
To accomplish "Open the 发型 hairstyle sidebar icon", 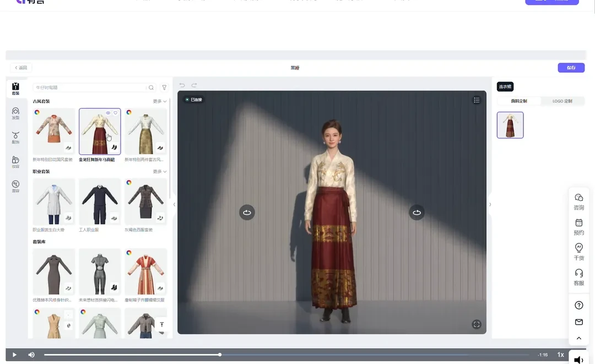I will [x=15, y=113].
